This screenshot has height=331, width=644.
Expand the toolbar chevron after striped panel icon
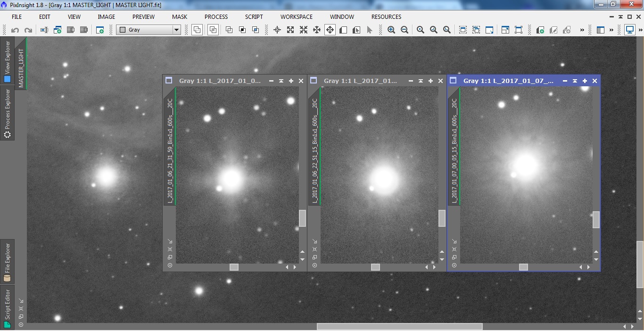click(x=611, y=30)
